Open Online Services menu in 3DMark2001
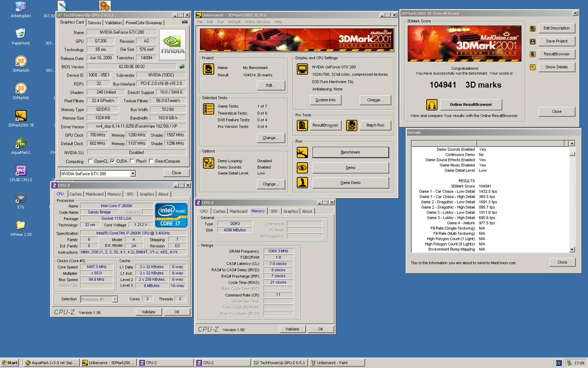588x368 pixels. click(x=257, y=22)
